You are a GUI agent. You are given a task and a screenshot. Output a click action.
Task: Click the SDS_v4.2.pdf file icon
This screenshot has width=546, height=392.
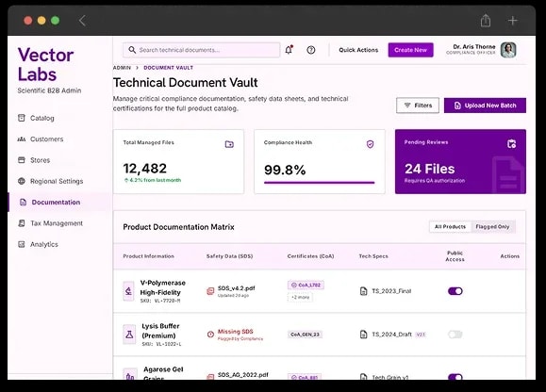point(210,291)
